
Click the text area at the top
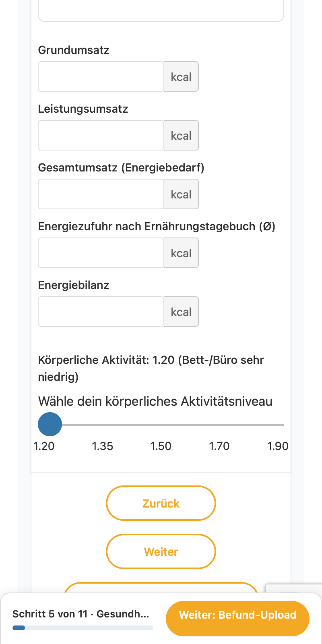[161, 10]
